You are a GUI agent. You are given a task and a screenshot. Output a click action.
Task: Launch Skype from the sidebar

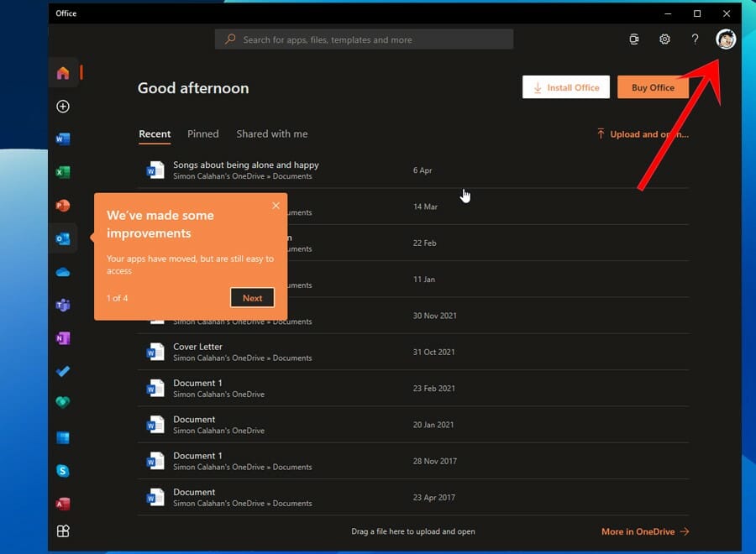pyautogui.click(x=63, y=471)
